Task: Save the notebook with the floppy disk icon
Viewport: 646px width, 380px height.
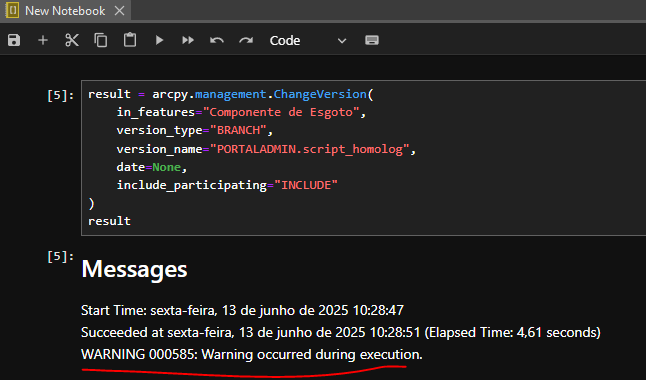Action: 14,40
